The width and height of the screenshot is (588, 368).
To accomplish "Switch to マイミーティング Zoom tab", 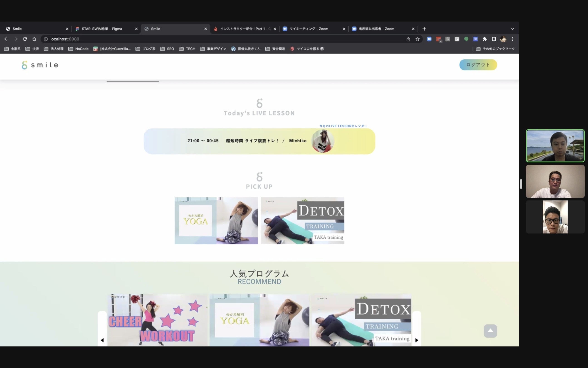I will (309, 29).
